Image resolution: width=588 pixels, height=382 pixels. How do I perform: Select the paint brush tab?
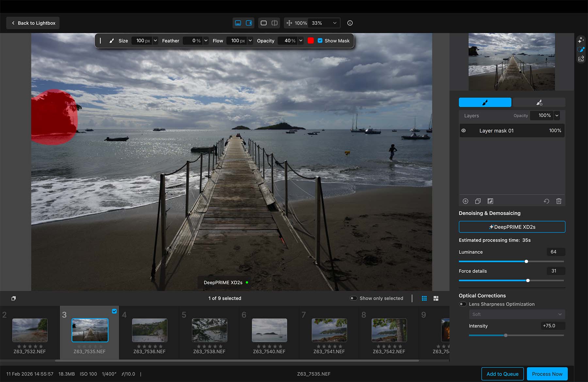[x=485, y=103]
